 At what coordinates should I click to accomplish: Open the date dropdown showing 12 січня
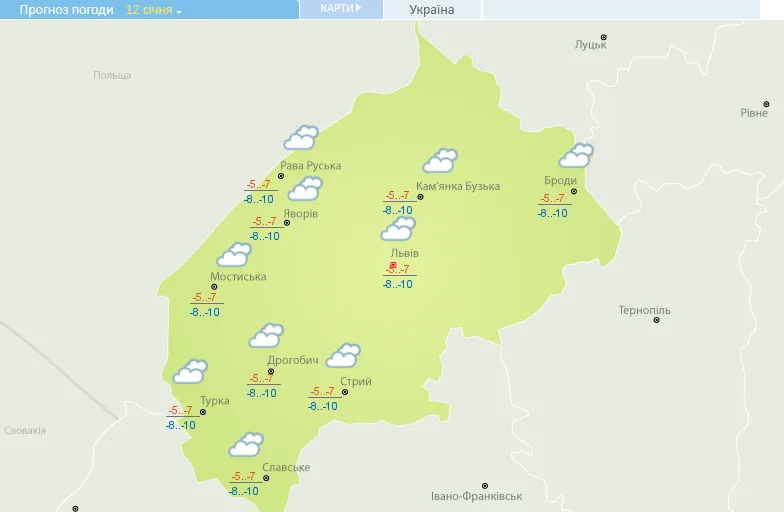pos(154,10)
